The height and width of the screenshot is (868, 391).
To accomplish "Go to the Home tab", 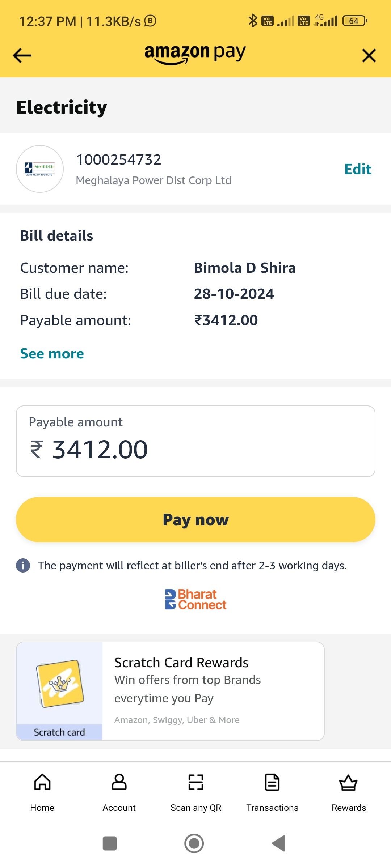I will pyautogui.click(x=42, y=792).
